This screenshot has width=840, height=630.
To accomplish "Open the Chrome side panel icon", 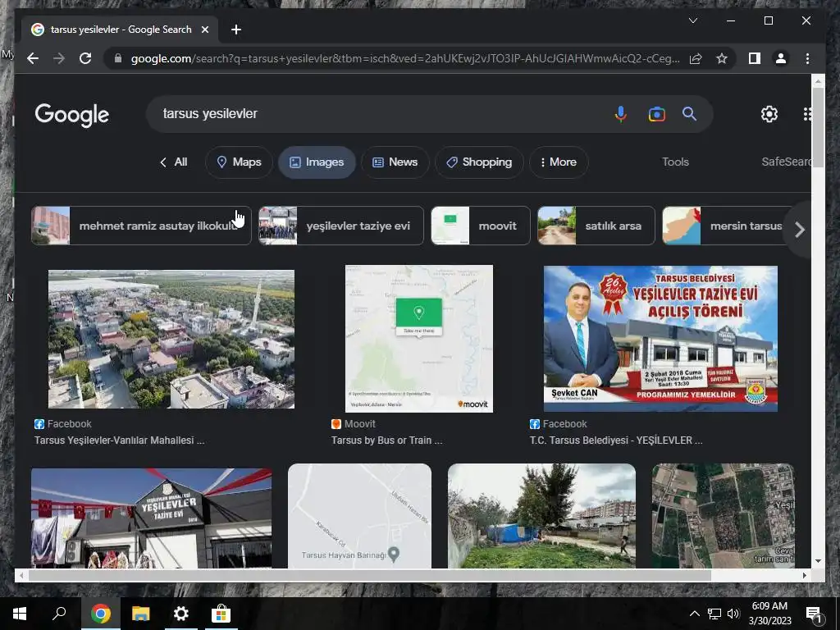I will [x=755, y=58].
